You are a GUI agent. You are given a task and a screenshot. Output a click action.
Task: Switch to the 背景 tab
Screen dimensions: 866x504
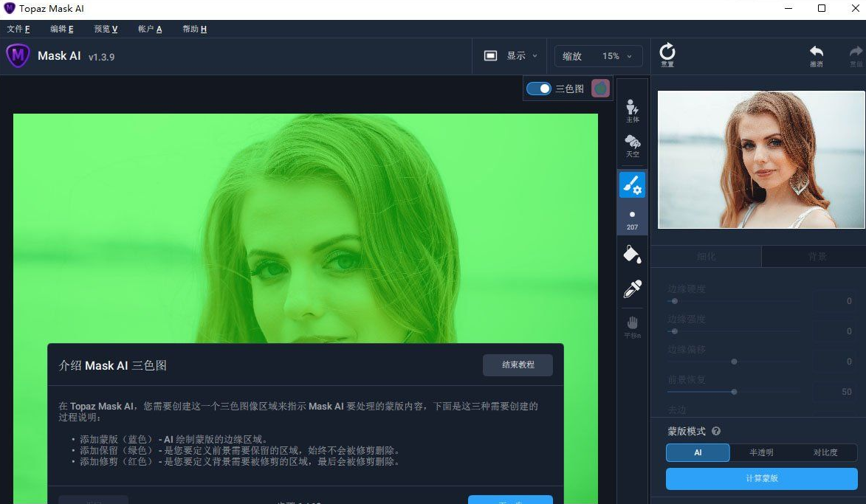click(x=817, y=256)
